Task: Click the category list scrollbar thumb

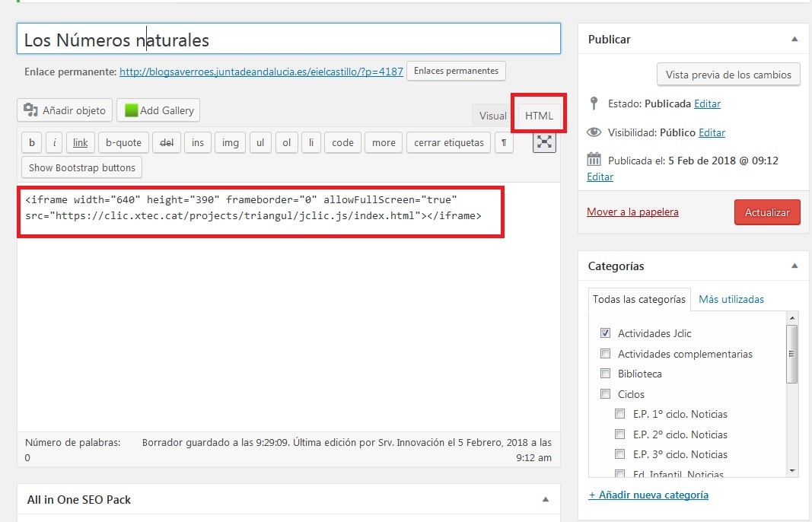Action: click(x=791, y=355)
